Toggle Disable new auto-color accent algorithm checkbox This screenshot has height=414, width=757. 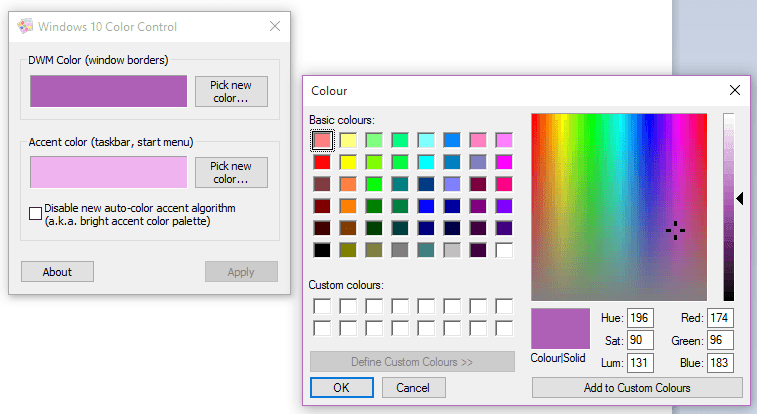coord(35,213)
